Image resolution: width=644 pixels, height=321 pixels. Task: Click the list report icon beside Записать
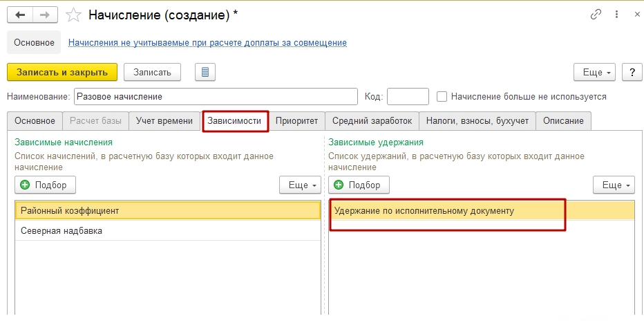click(205, 73)
